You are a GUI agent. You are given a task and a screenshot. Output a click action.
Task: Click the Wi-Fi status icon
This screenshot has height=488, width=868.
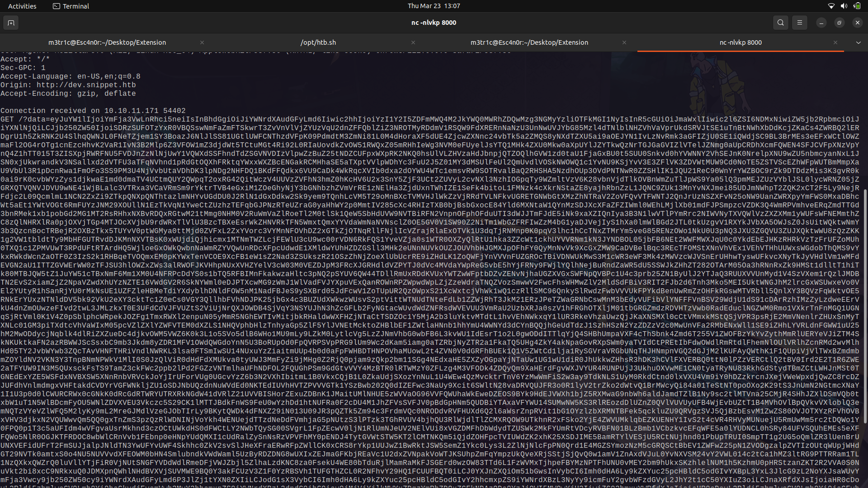pos(831,6)
